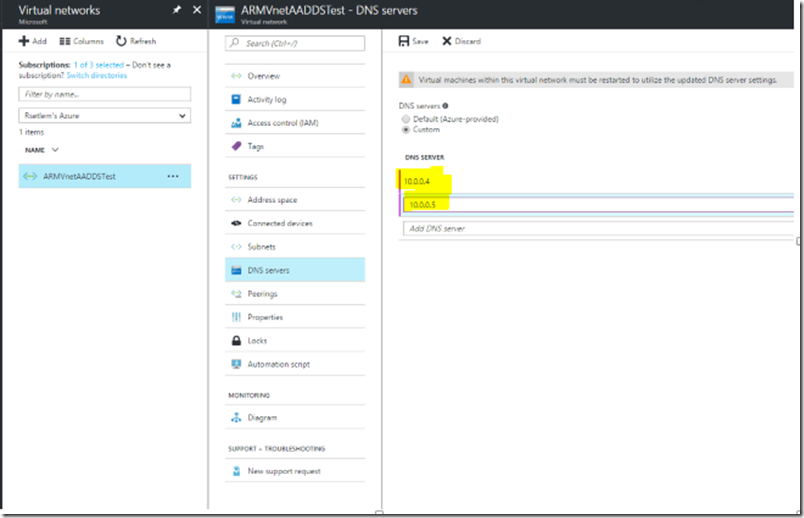Click the search magnifier icon
804x518 pixels.
click(x=234, y=43)
